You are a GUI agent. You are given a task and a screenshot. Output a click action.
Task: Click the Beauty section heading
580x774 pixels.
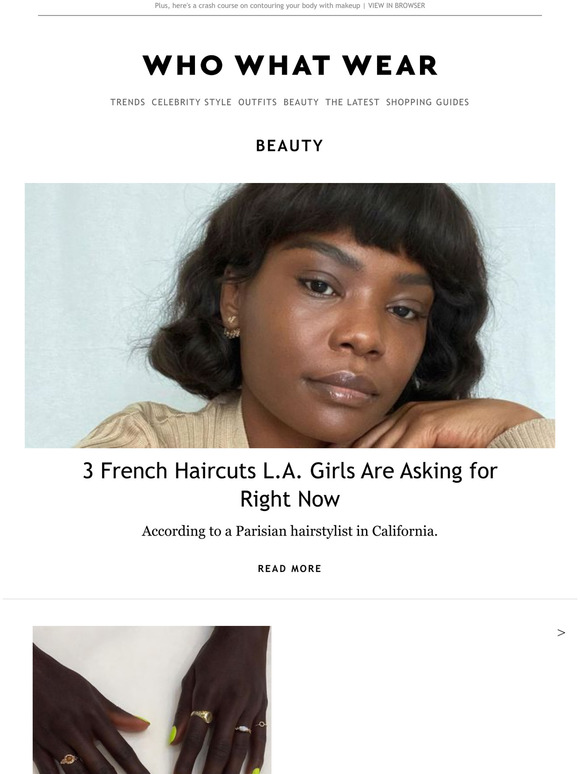(290, 146)
